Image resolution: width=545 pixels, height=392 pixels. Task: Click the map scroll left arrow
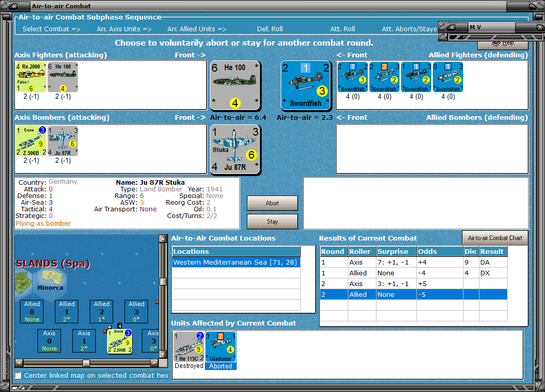coord(19,363)
